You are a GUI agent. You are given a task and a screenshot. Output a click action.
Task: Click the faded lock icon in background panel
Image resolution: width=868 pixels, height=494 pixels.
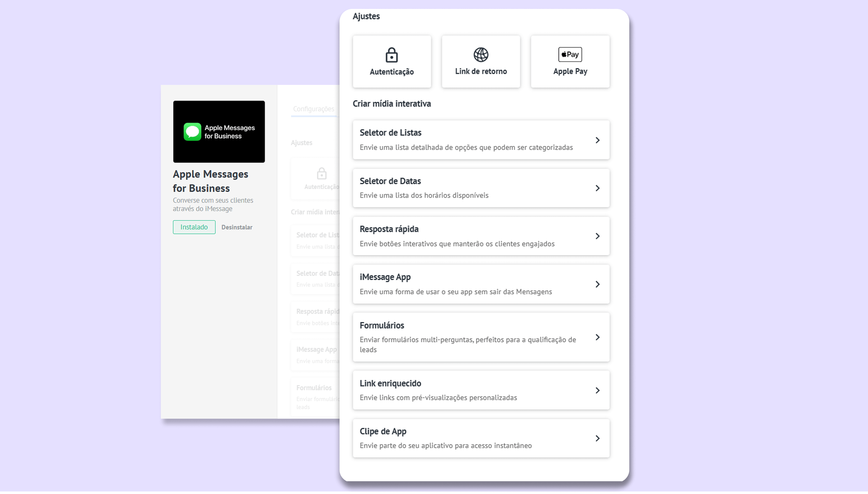321,174
